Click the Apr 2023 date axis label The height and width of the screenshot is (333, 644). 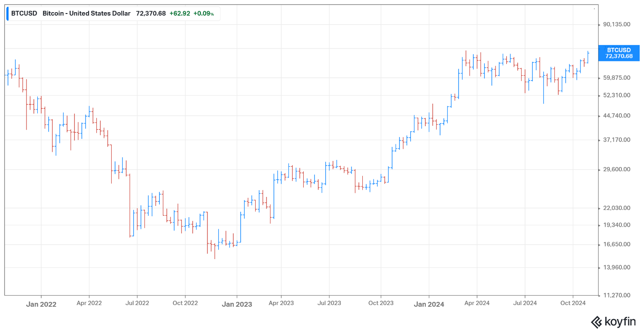[281, 303]
